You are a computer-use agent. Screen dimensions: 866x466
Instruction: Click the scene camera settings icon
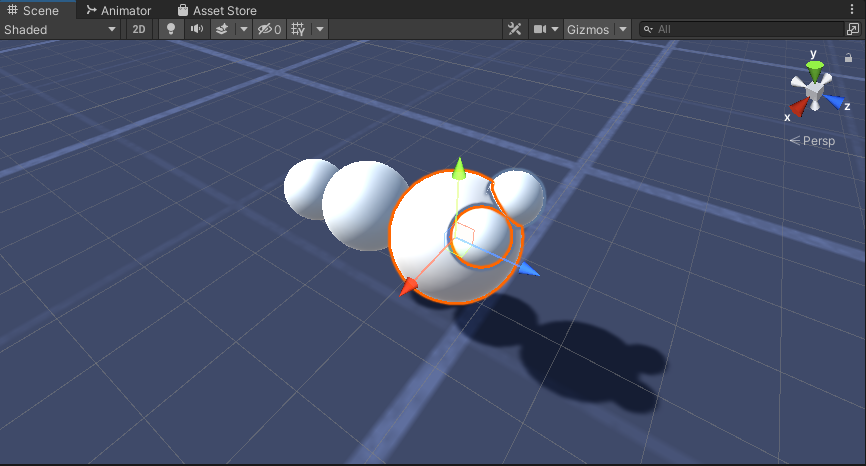tap(540, 29)
